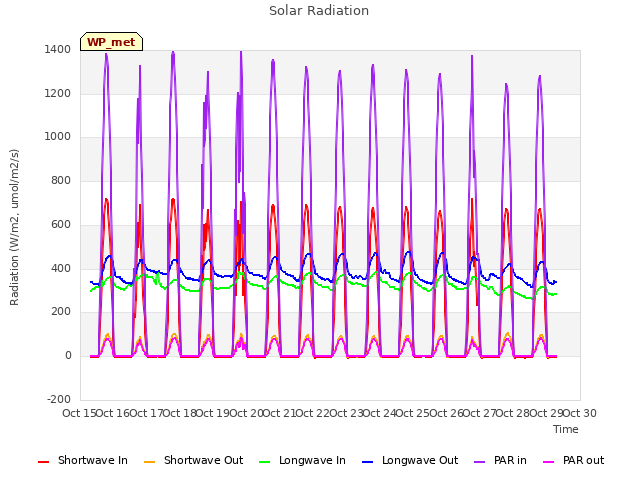Click the magenta PAR out legend swatch
640x480 pixels.
[549, 462]
